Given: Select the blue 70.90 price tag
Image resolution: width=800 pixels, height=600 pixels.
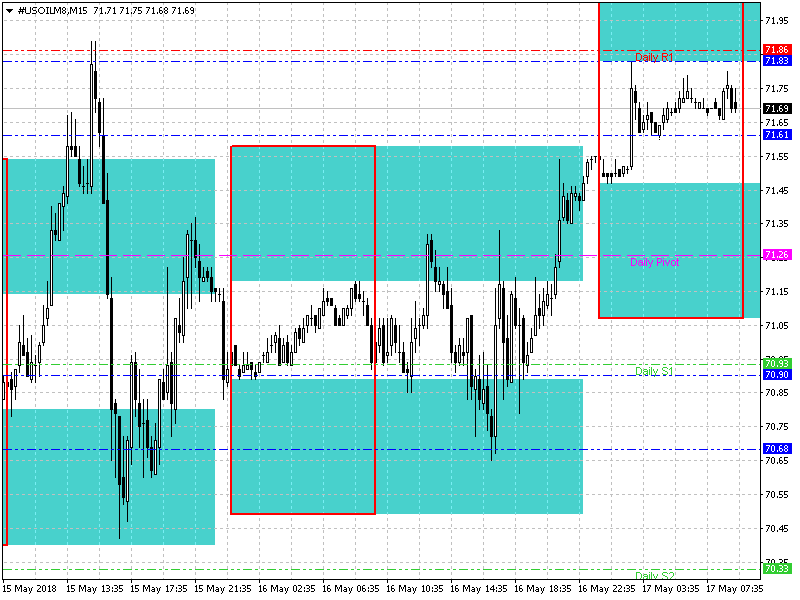Looking at the screenshot, I should [777, 374].
